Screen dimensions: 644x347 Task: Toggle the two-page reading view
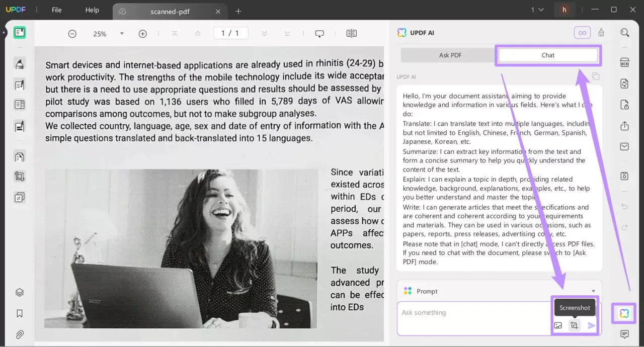pyautogui.click(x=351, y=33)
